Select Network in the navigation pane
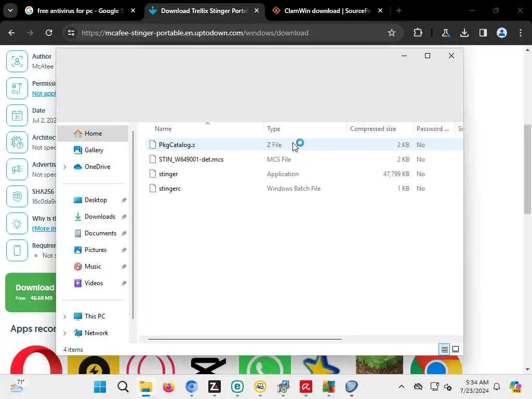Viewport: 532px width, 399px height. pyautogui.click(x=96, y=333)
